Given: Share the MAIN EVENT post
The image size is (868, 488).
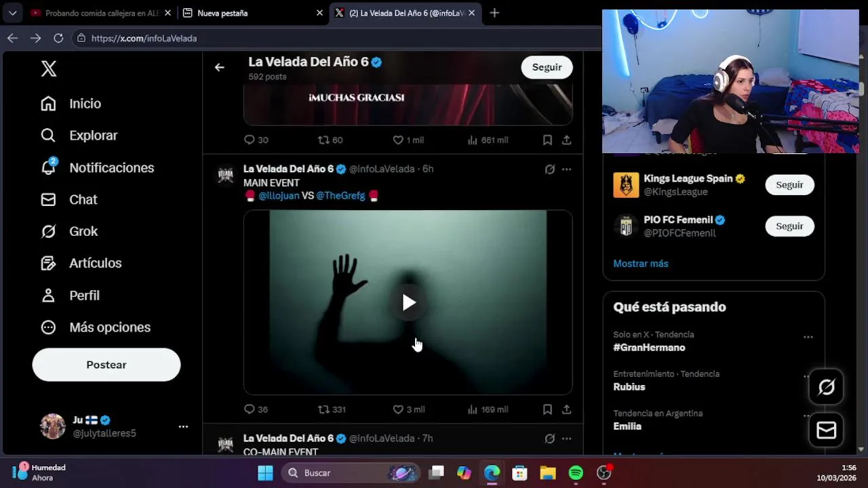Looking at the screenshot, I should tap(566, 409).
